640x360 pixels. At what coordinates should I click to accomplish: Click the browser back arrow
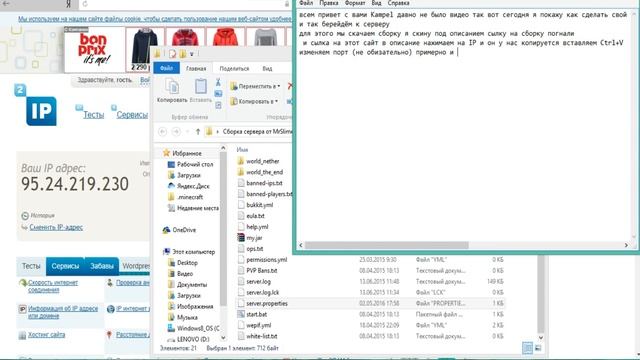[6, 4]
